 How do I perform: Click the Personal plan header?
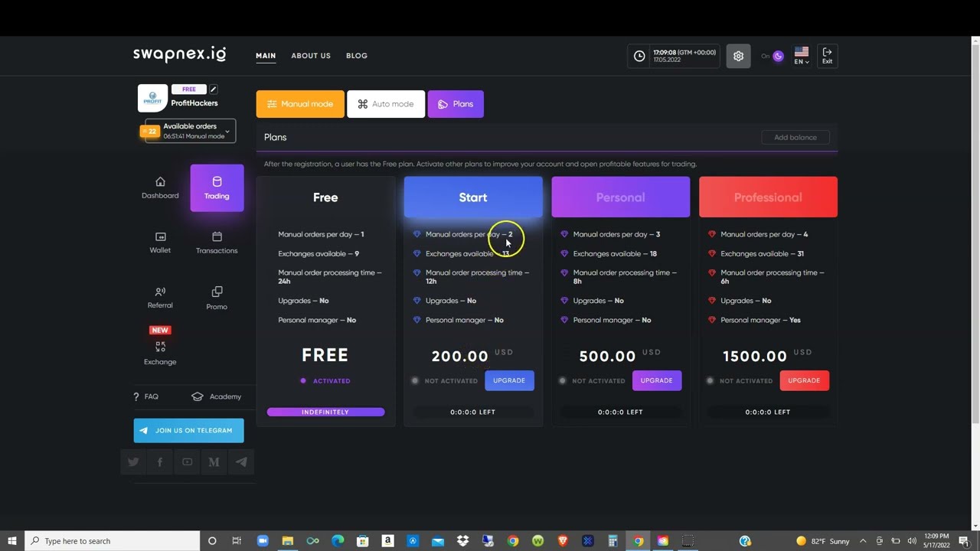coord(620,197)
